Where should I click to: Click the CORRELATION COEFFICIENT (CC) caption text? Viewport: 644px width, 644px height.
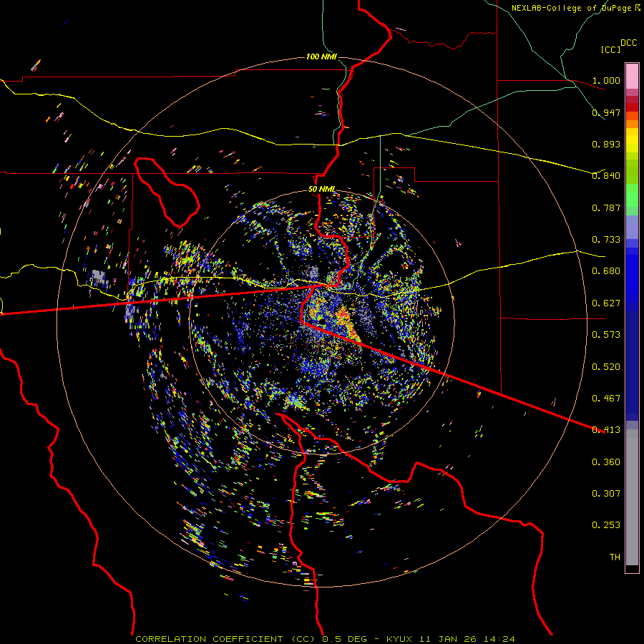[x=225, y=639]
